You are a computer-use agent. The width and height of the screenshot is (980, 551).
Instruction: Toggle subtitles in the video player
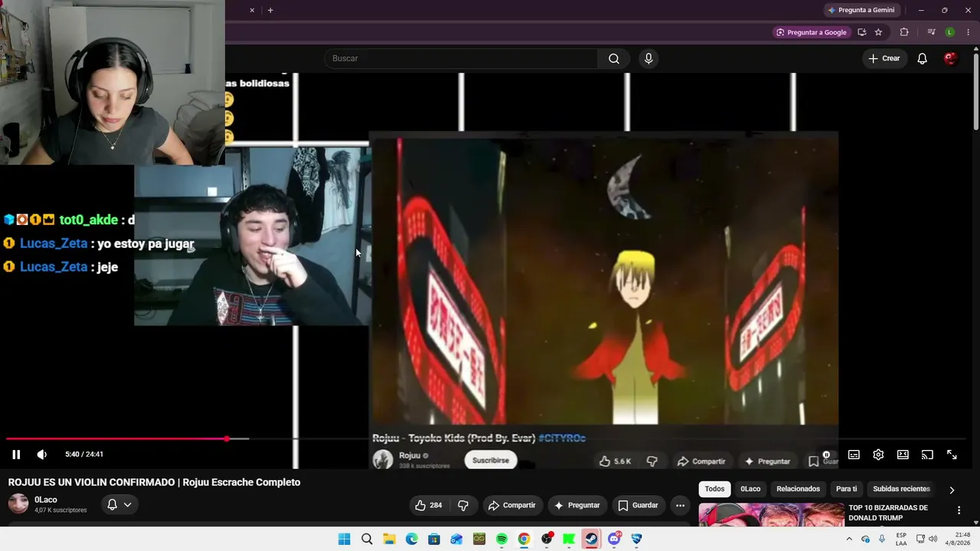click(854, 455)
